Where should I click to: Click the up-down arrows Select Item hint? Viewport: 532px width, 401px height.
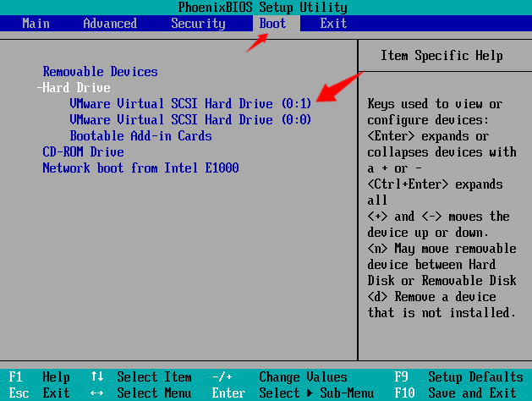pyautogui.click(x=141, y=377)
